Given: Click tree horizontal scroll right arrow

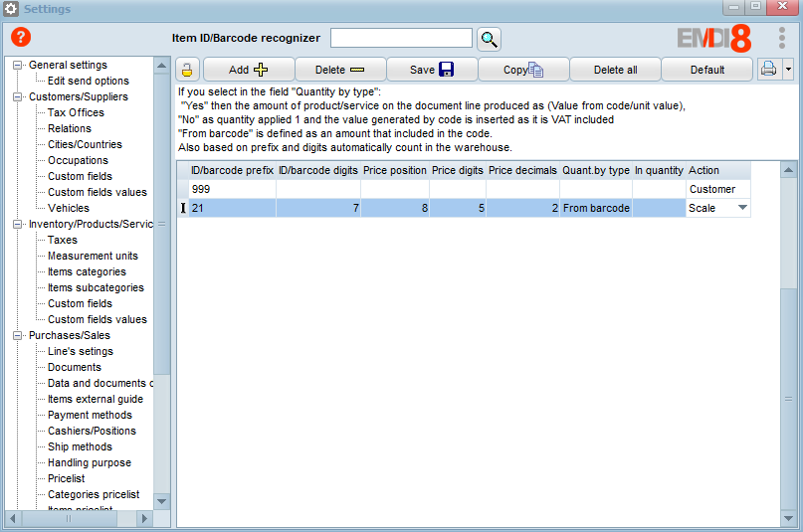Looking at the screenshot, I should [144, 519].
